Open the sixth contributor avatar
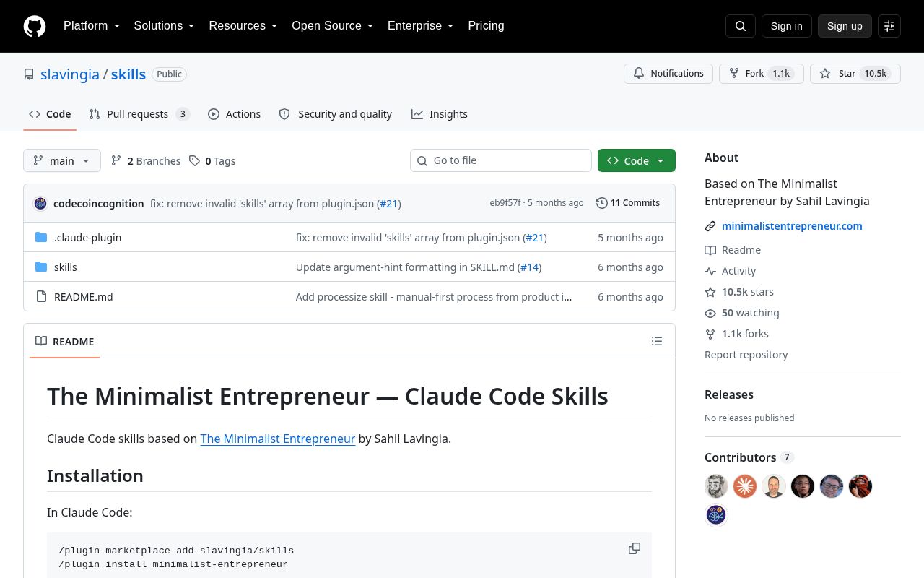 tap(860, 486)
